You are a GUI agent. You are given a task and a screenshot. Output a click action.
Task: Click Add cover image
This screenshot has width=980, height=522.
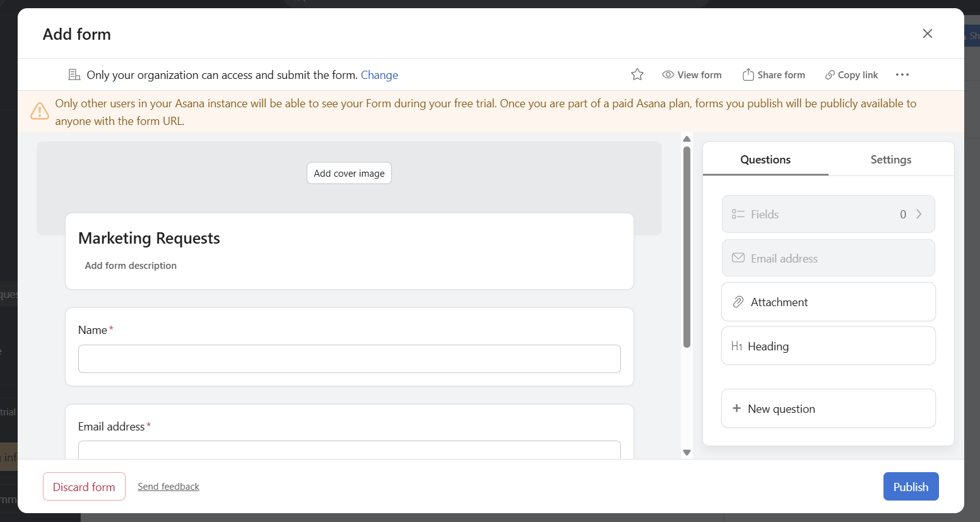tap(349, 172)
